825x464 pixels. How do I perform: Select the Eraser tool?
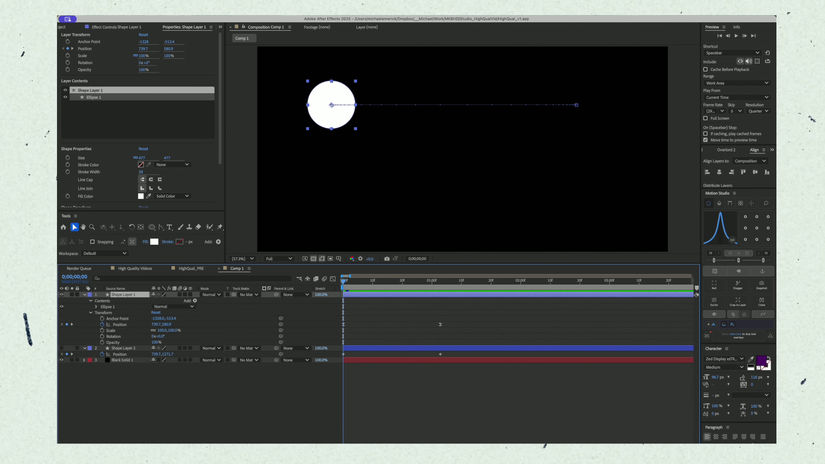tap(198, 227)
